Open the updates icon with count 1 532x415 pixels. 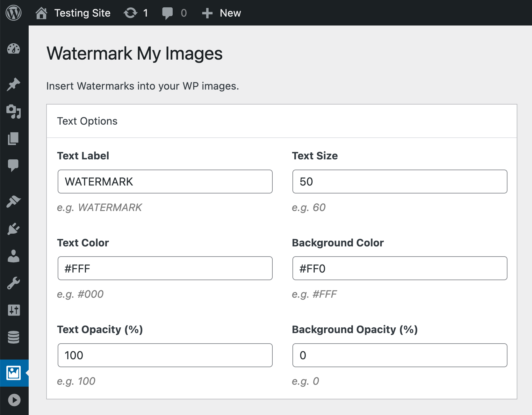[131, 13]
